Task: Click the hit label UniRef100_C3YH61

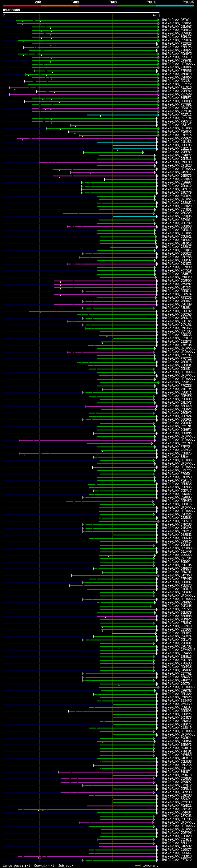Action: [x=177, y=210]
